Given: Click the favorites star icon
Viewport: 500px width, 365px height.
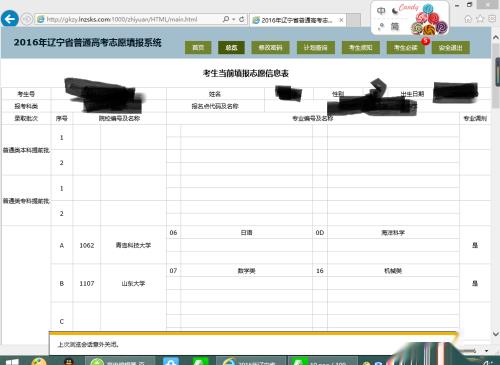Looking at the screenshot, I should (480, 19).
